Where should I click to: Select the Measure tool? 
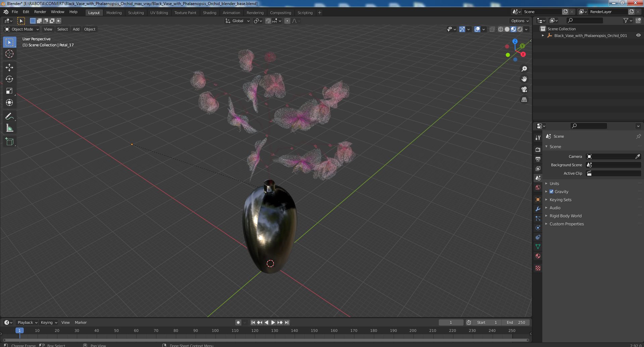click(x=9, y=128)
